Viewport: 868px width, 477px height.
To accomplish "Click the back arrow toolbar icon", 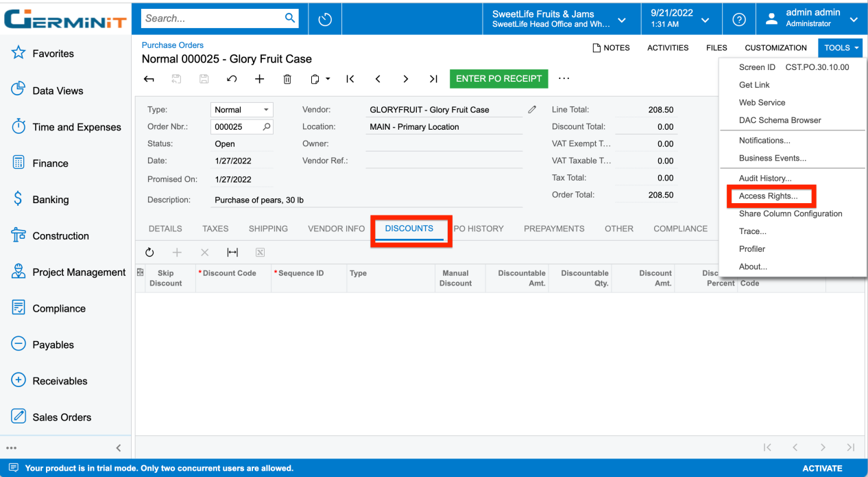I will coord(149,79).
